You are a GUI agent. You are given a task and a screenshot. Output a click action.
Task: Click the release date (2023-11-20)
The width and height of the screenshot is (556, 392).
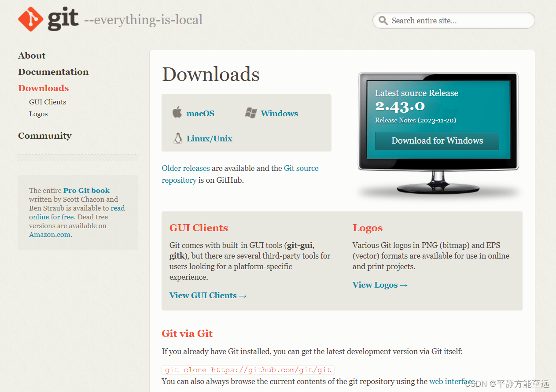click(x=437, y=120)
